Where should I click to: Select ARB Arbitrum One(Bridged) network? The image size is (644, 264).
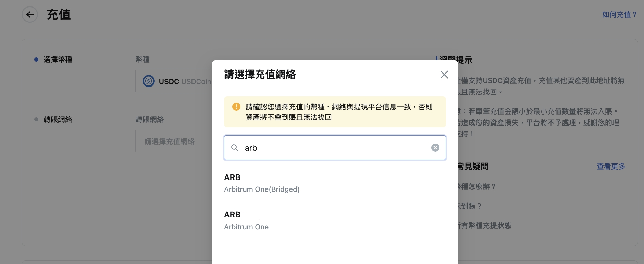pos(262,183)
